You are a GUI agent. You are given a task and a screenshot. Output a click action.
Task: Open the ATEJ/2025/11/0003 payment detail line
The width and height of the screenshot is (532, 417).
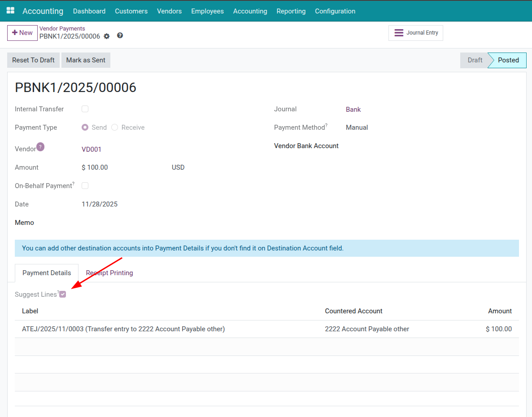123,329
